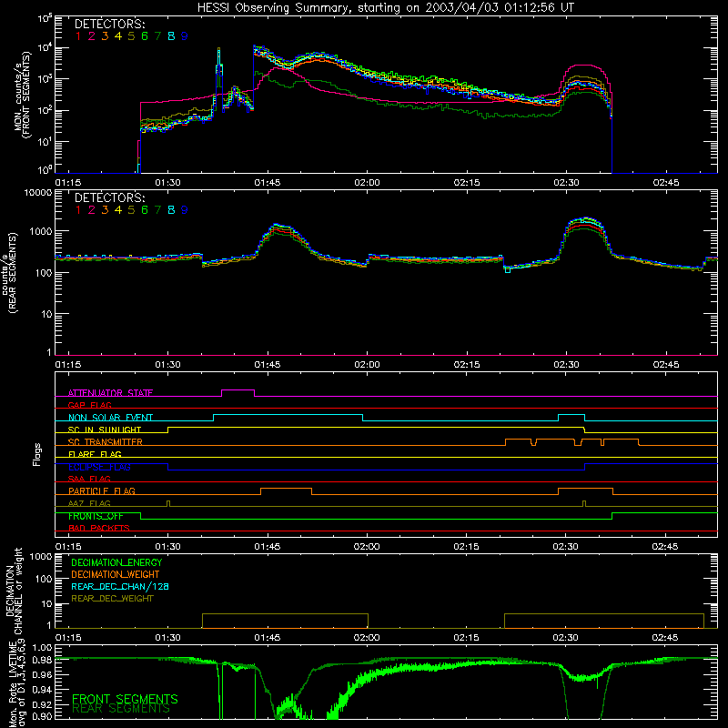
Task: Click the GAP_FLAG label
Action: point(89,405)
